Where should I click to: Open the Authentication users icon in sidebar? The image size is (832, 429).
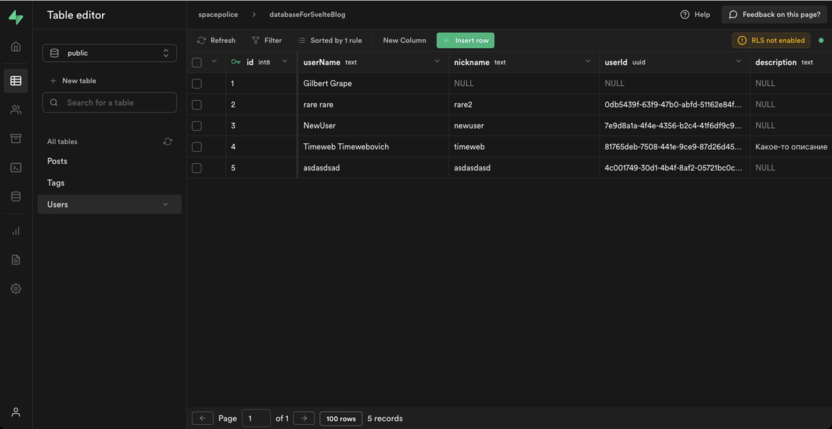pyautogui.click(x=15, y=110)
